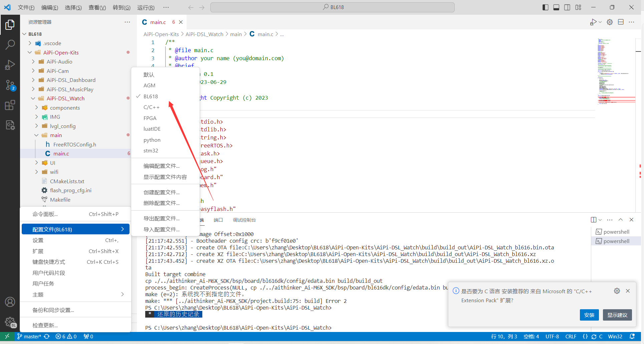Toggle secondary sidebar layout icon
This screenshot has width=644, height=344.
pos(567,7)
